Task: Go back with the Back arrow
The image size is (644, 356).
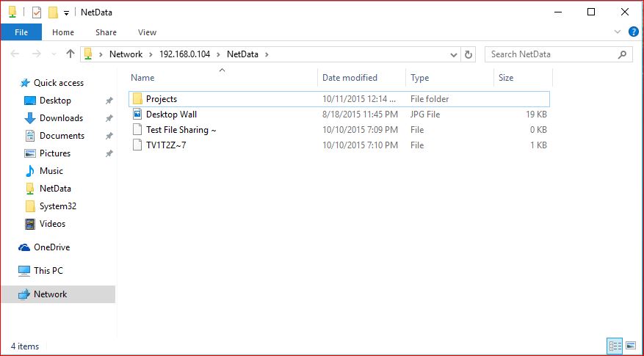Action: coord(15,54)
